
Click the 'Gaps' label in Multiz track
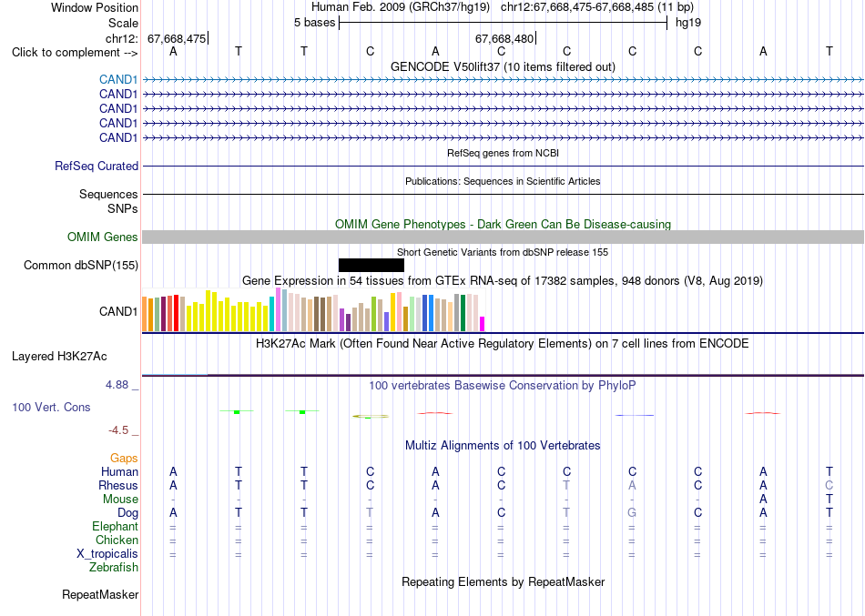124,459
